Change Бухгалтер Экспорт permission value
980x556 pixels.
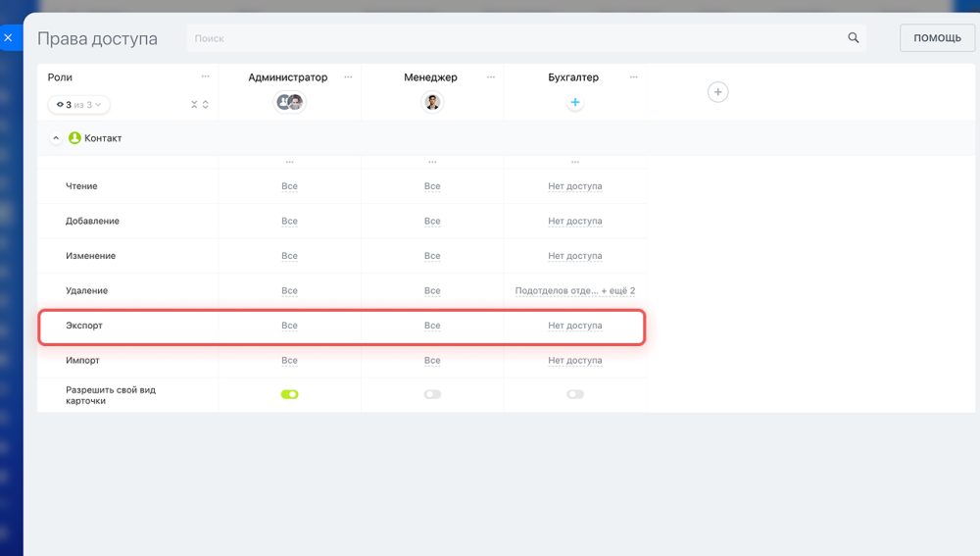click(x=575, y=326)
